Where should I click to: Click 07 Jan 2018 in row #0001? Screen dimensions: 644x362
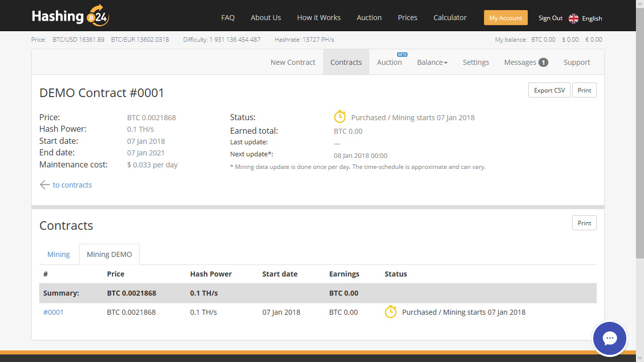pyautogui.click(x=281, y=312)
